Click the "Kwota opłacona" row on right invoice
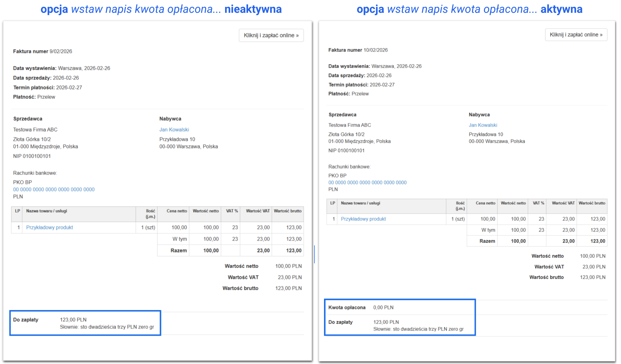Viewport: 621px width, 364px height. (x=361, y=307)
